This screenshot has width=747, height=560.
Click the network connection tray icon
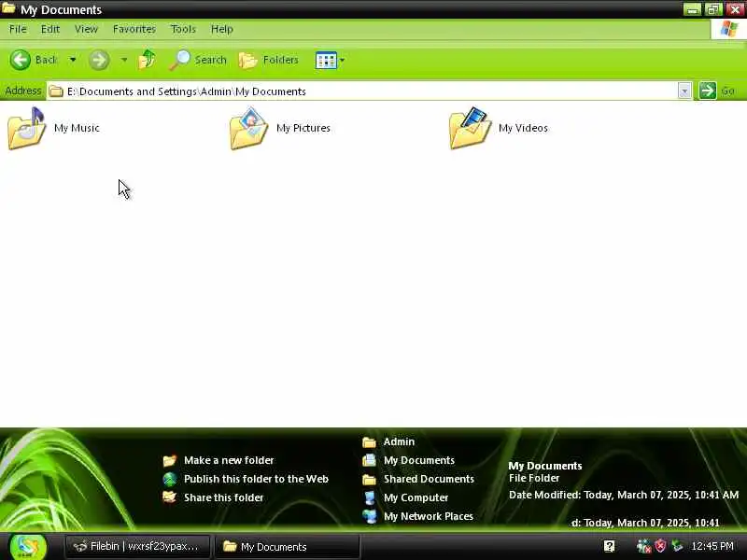[643, 546]
